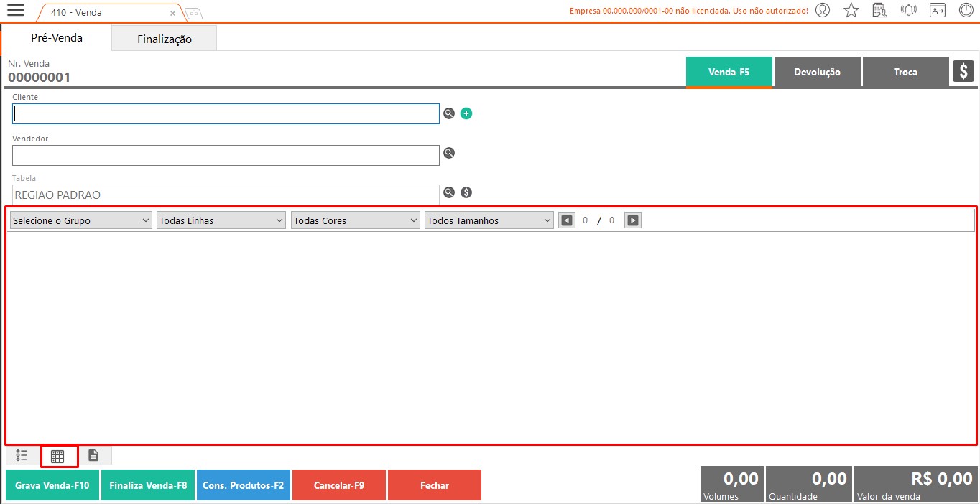
Task: Switch to list view at bottom
Action: click(22, 455)
